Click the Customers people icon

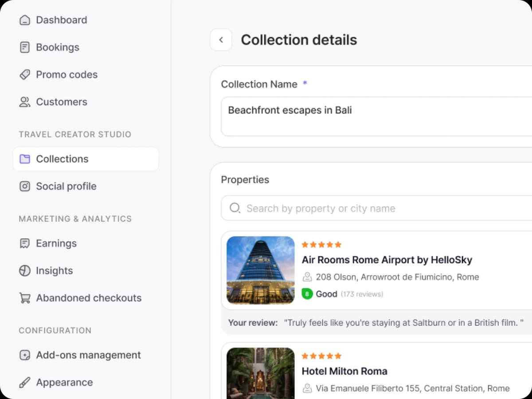coord(25,102)
